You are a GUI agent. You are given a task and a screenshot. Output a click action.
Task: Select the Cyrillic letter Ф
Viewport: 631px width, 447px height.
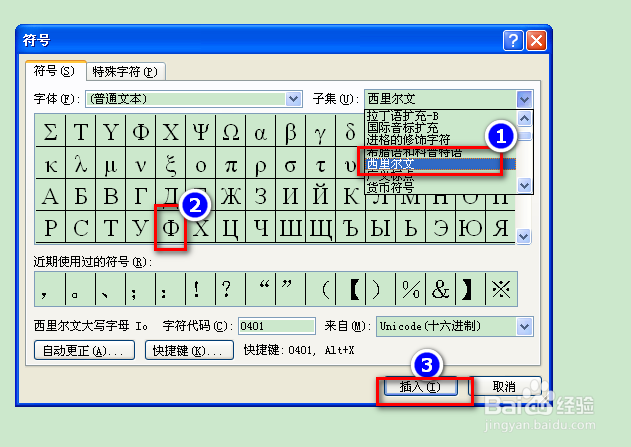click(171, 227)
